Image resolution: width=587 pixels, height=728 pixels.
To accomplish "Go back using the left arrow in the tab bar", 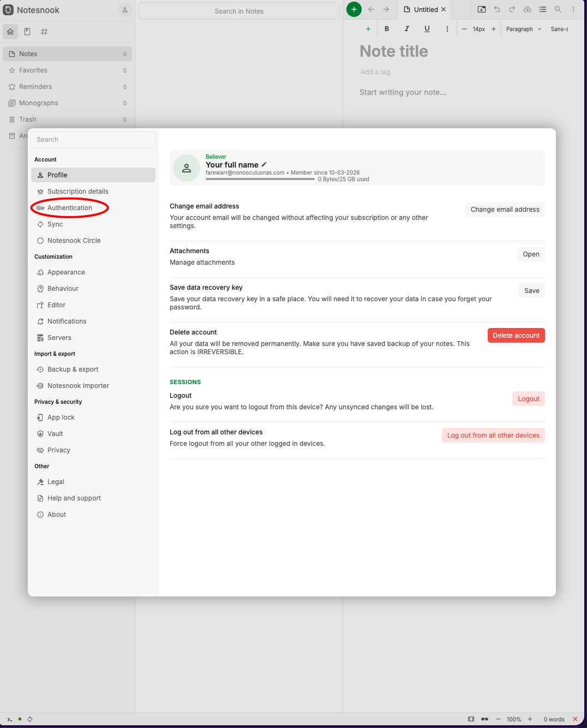I will click(371, 9).
